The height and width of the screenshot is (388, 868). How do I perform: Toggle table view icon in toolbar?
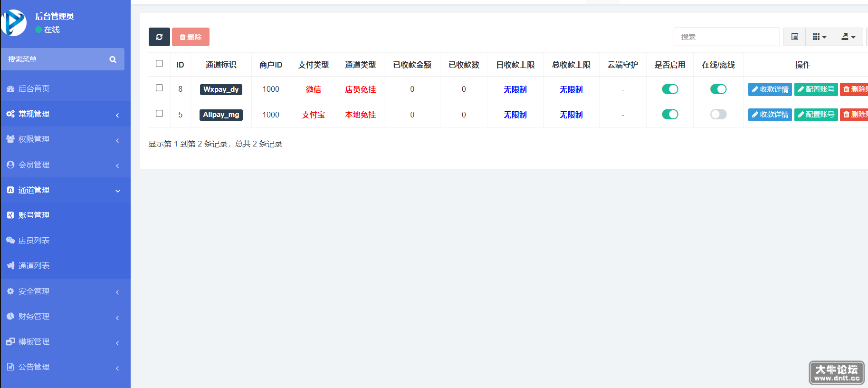click(x=794, y=37)
